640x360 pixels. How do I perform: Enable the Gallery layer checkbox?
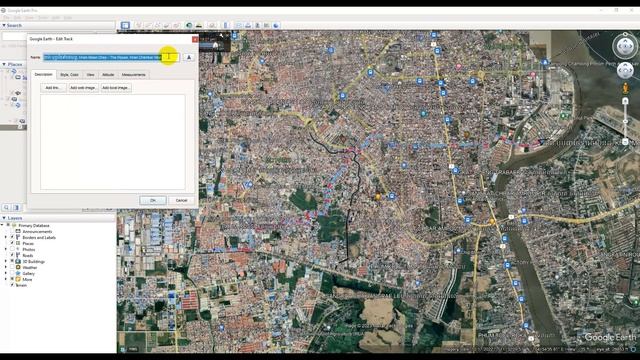point(12,273)
